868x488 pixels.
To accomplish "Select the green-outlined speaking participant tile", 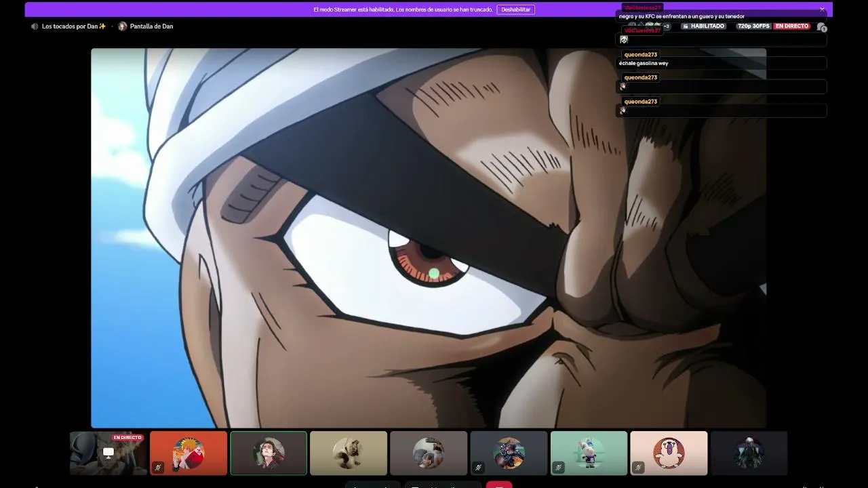I will 269,453.
